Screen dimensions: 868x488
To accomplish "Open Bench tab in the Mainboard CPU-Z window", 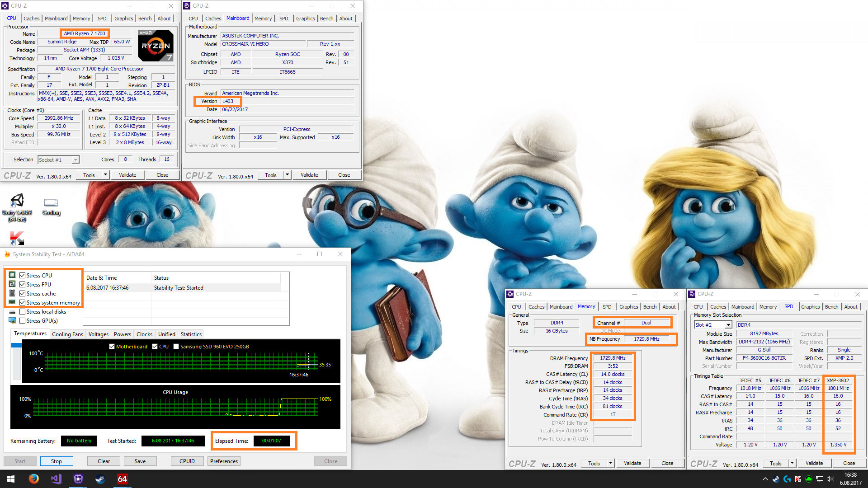I will pos(326,19).
